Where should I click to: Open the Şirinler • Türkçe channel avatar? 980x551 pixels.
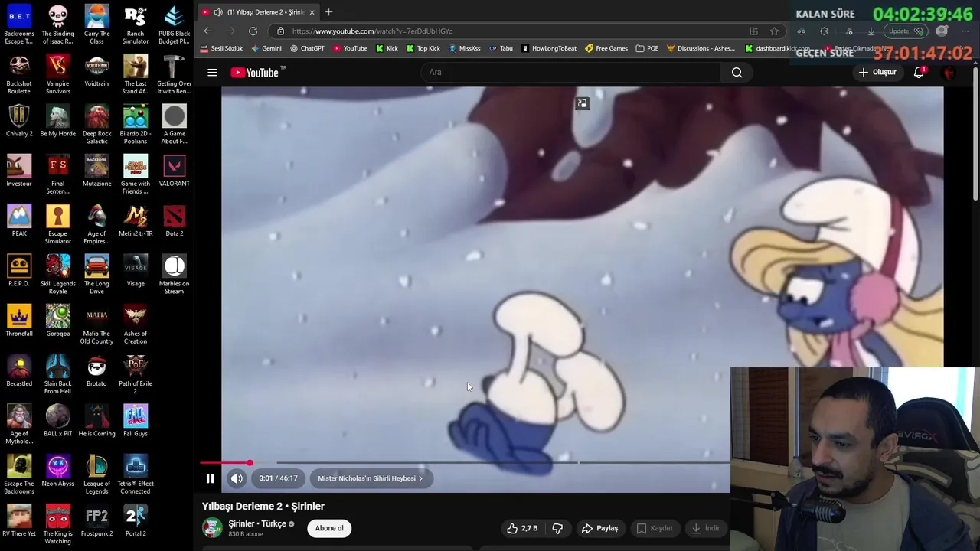212,528
